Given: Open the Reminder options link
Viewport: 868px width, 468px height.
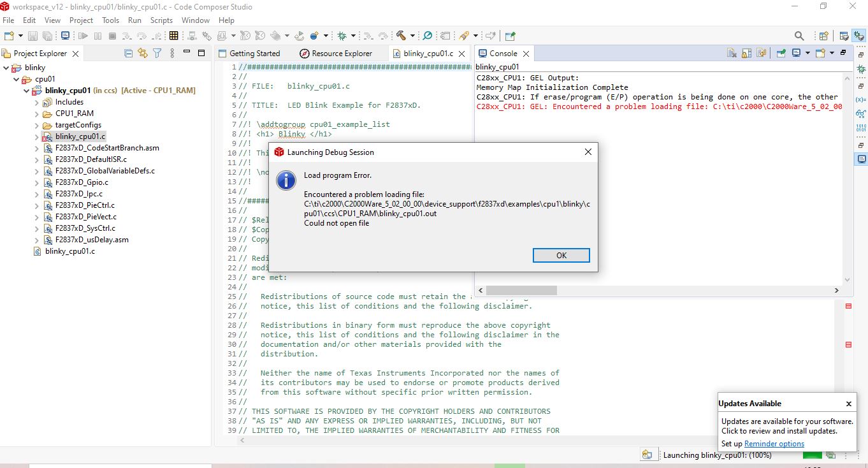Looking at the screenshot, I should pos(774,444).
